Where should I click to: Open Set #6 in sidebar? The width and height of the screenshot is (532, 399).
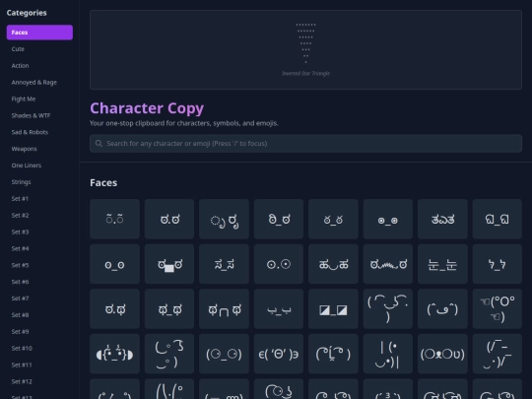[x=39, y=282]
